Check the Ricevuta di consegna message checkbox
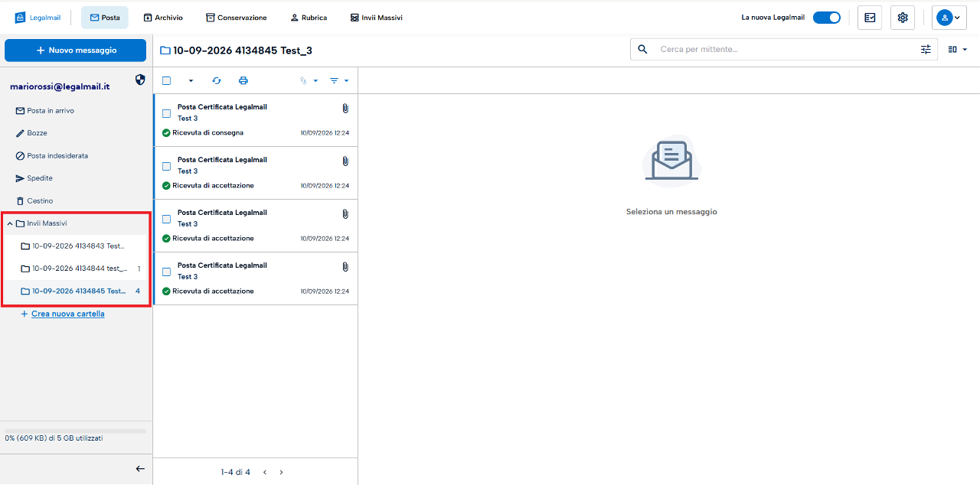Screen dimensions: 980x485 [x=166, y=113]
